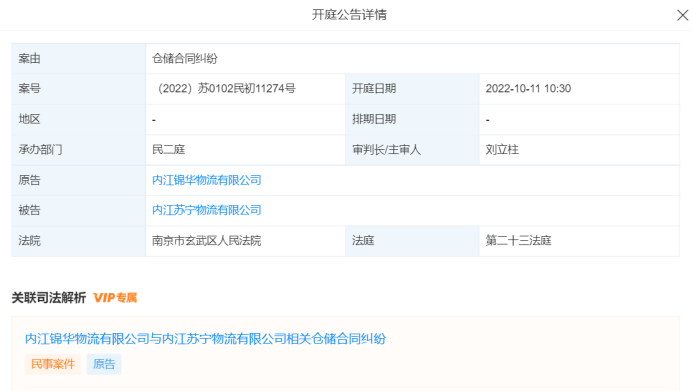Screen dimensions: 693x391
Task: Click the 审判长/主审人 label cell
Action: [x=412, y=150]
